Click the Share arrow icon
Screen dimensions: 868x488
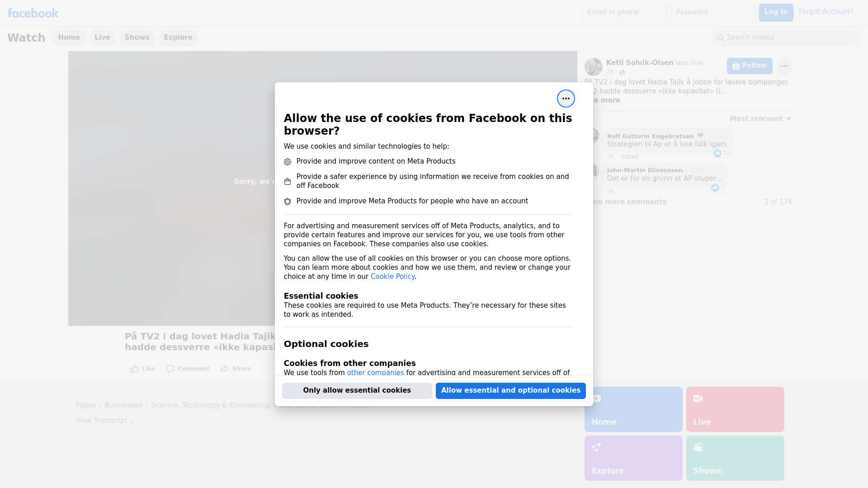pyautogui.click(x=225, y=369)
